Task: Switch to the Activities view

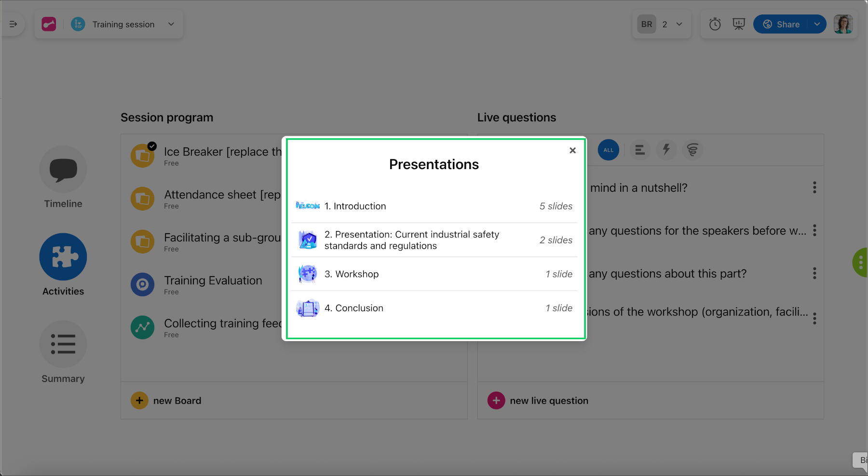Action: coord(63,265)
